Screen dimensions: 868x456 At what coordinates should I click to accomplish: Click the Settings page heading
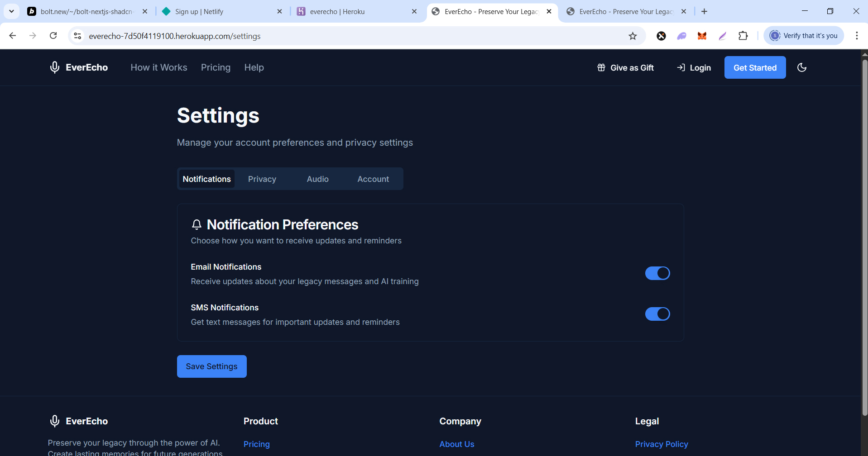[x=218, y=115]
